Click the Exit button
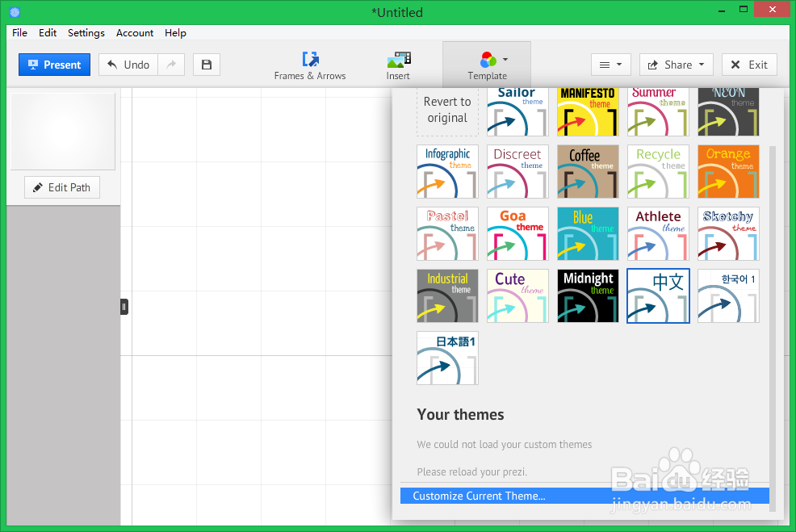 (749, 65)
